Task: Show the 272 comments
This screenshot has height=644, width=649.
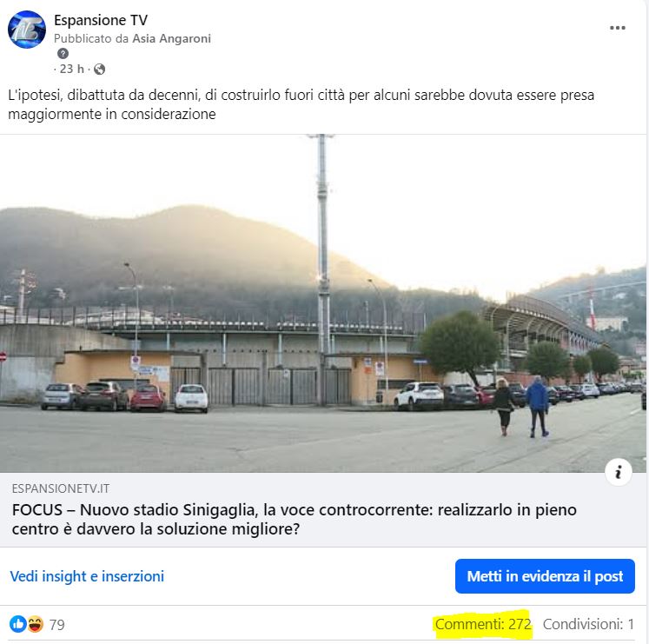Action: point(483,624)
